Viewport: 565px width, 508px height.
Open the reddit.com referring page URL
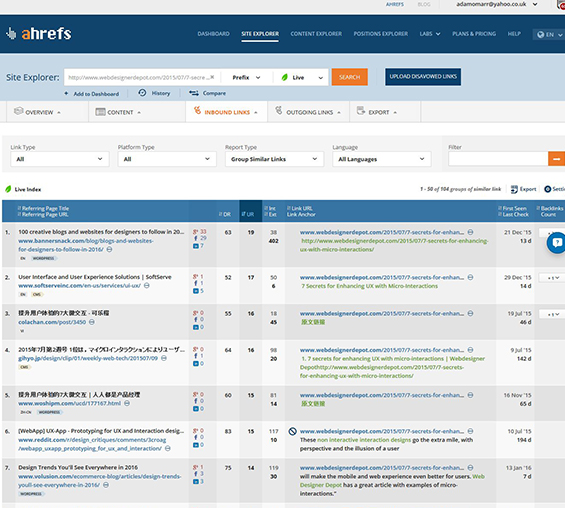(x=92, y=444)
